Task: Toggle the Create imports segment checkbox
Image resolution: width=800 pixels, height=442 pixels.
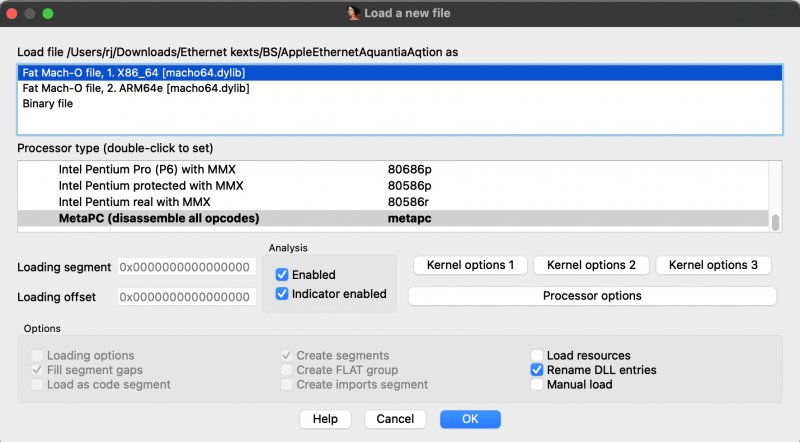Action: point(286,384)
